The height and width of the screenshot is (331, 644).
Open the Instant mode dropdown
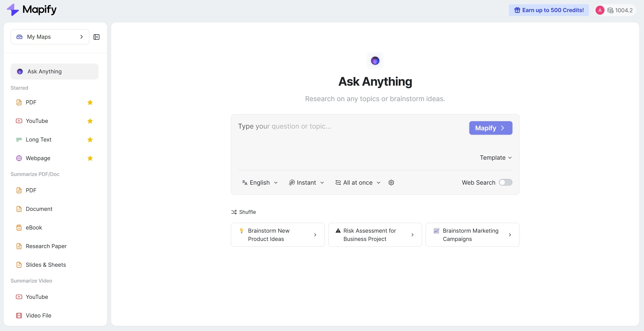306,183
